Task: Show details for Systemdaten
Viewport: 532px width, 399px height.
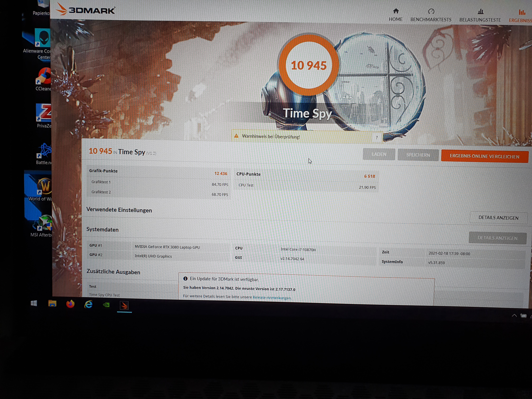Action: coord(497,238)
